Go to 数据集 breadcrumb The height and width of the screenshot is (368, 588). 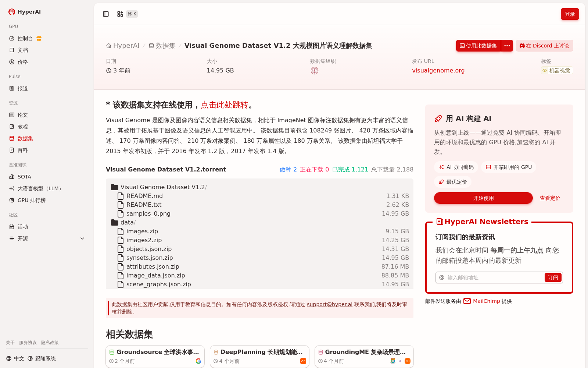pyautogui.click(x=162, y=46)
